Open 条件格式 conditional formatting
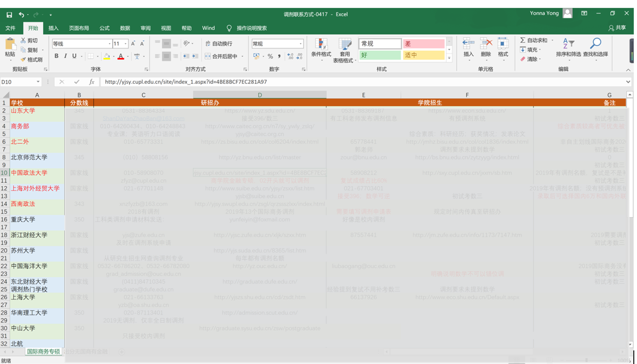Screen dimensions: 637x364 tap(321, 50)
